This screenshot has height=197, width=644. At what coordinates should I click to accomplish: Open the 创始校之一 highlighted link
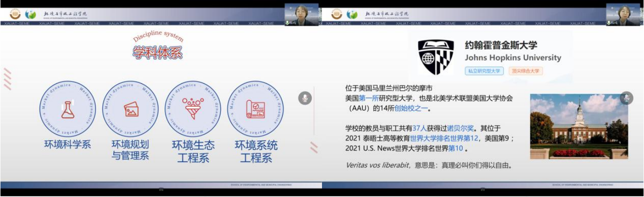click(411, 109)
